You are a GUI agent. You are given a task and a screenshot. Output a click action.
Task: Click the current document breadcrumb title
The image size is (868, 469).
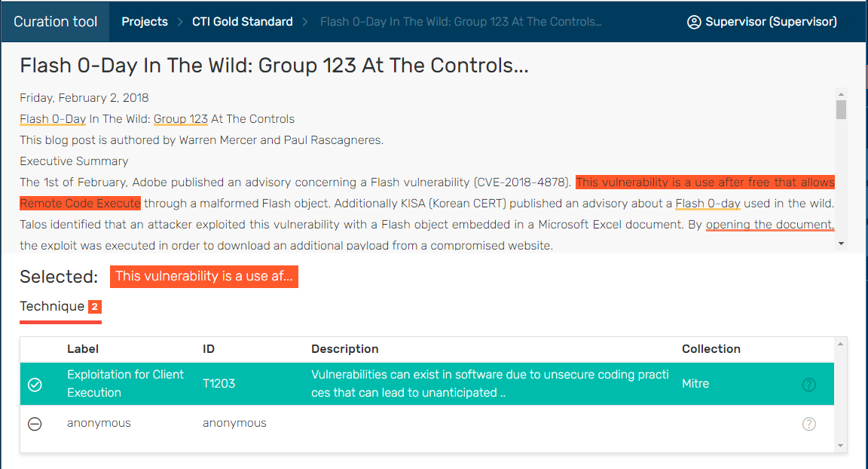460,22
